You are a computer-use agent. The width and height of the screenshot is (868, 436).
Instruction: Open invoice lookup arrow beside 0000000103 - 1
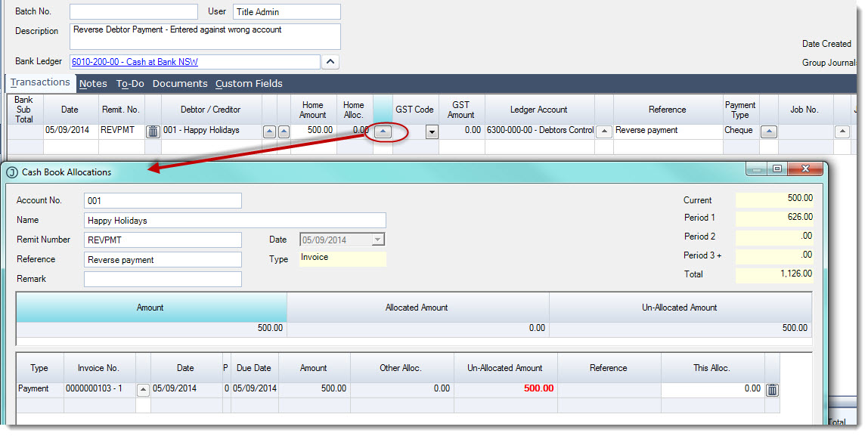pyautogui.click(x=143, y=389)
